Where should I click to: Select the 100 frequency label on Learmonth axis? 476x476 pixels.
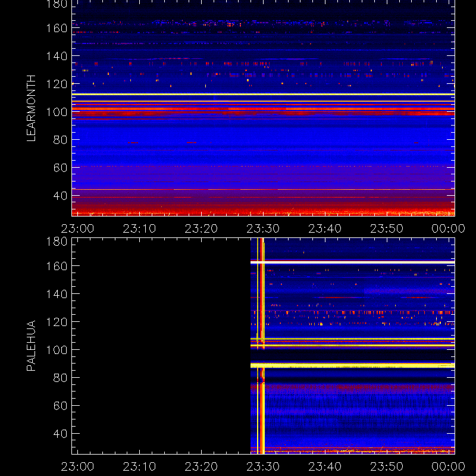point(57,112)
